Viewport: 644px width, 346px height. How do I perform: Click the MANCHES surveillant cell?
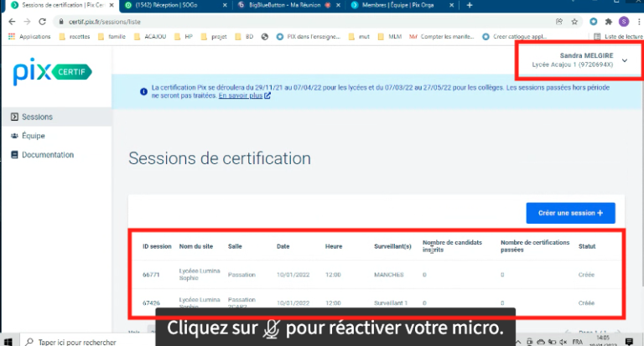tap(388, 275)
